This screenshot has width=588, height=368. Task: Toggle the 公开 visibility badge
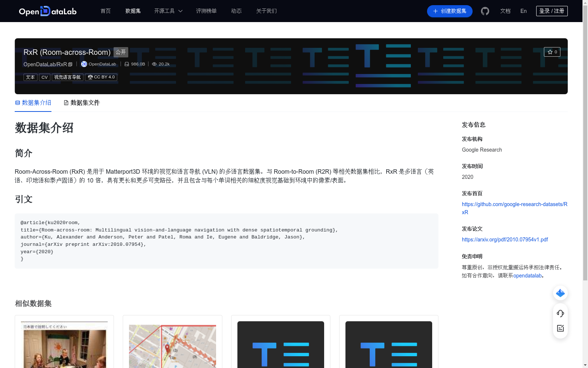[121, 52]
